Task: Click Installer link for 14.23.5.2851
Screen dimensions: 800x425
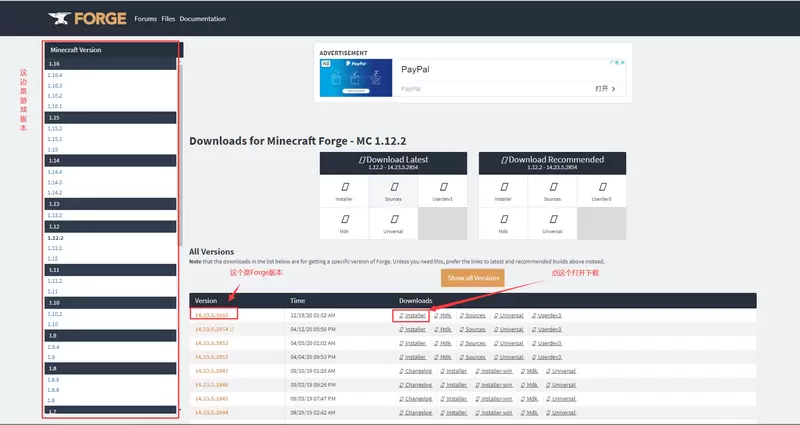Action: 412,357
